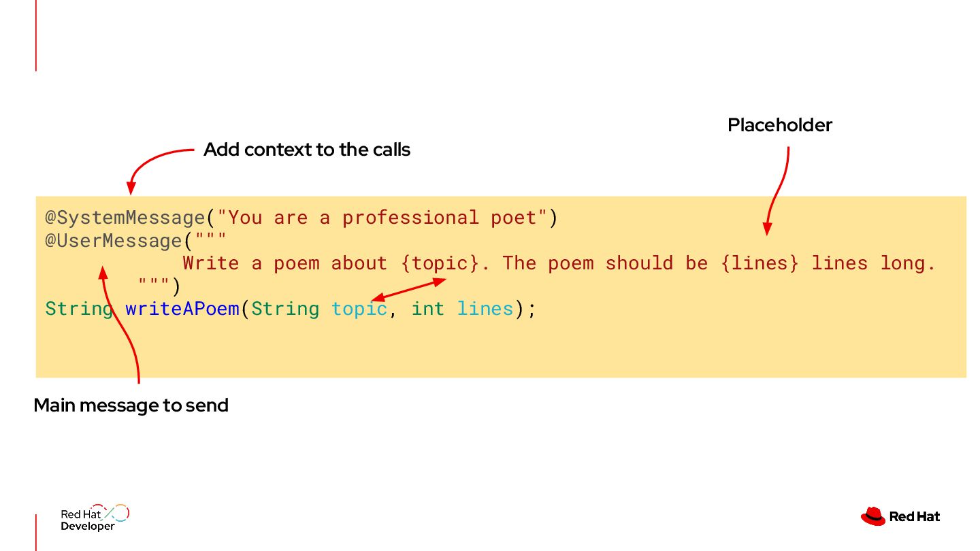This screenshot has height=551, width=980.
Task: Click the @SystemMessage annotation
Action: [125, 218]
